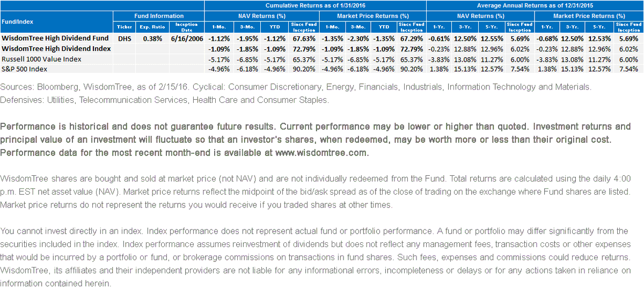
Task: Select the 6/16/2006 inception date cell
Action: pos(185,39)
